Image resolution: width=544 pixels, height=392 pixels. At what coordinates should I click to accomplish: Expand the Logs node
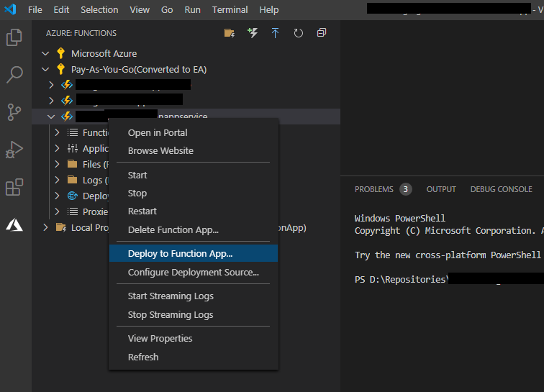tap(58, 180)
